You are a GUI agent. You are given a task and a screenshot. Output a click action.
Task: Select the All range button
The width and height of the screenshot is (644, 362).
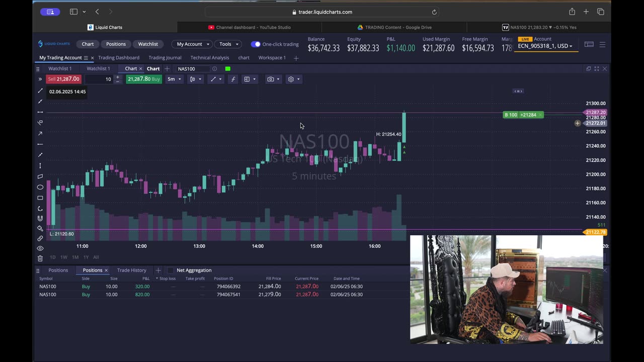coord(96,257)
